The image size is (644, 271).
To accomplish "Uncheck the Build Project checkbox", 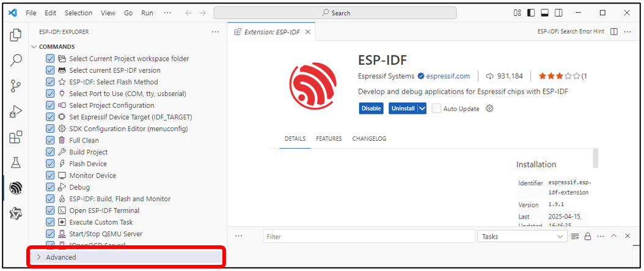I will tap(51, 152).
